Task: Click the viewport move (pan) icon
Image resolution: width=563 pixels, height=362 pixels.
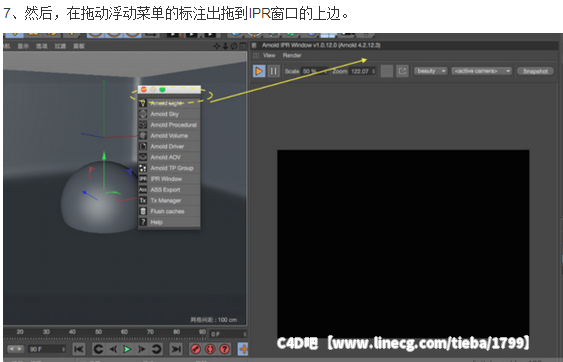Action: click(217, 46)
